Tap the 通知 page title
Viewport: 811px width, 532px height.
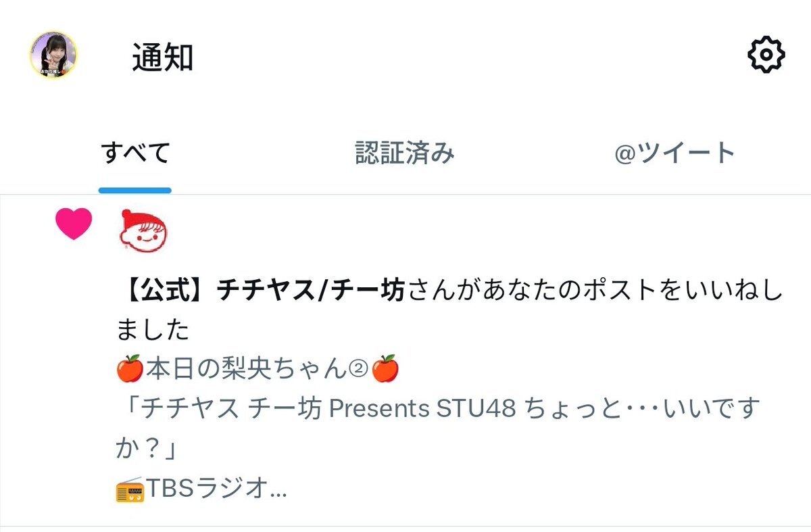click(162, 57)
